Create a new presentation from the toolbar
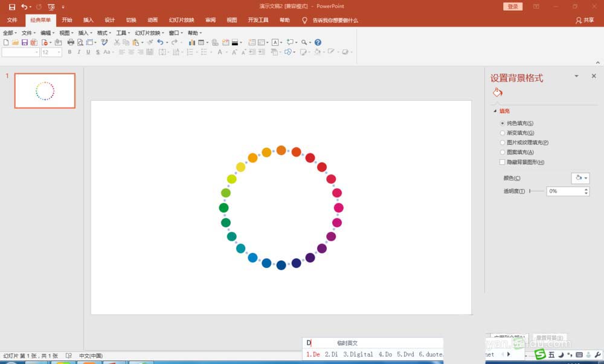Image resolution: width=604 pixels, height=364 pixels. point(6,42)
